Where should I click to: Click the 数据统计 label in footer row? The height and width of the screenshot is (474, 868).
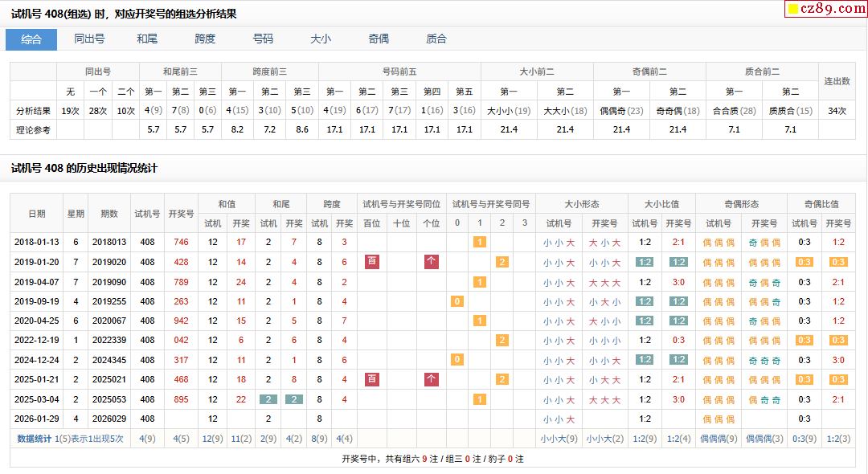[34, 439]
